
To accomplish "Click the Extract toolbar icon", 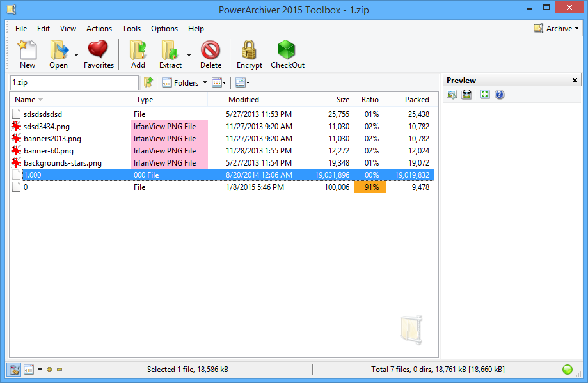I will point(170,50).
